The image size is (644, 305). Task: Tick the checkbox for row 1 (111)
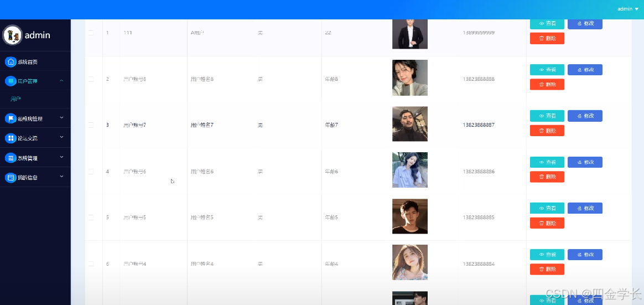tap(91, 33)
